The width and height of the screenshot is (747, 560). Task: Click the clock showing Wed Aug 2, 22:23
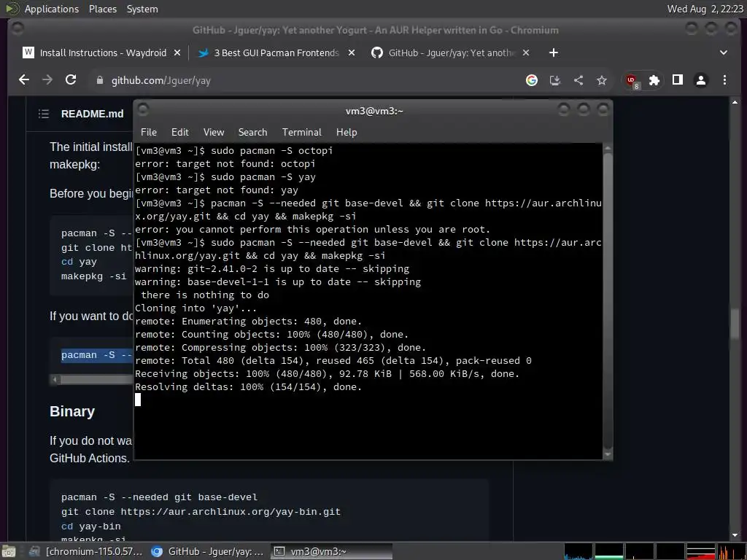coord(705,9)
